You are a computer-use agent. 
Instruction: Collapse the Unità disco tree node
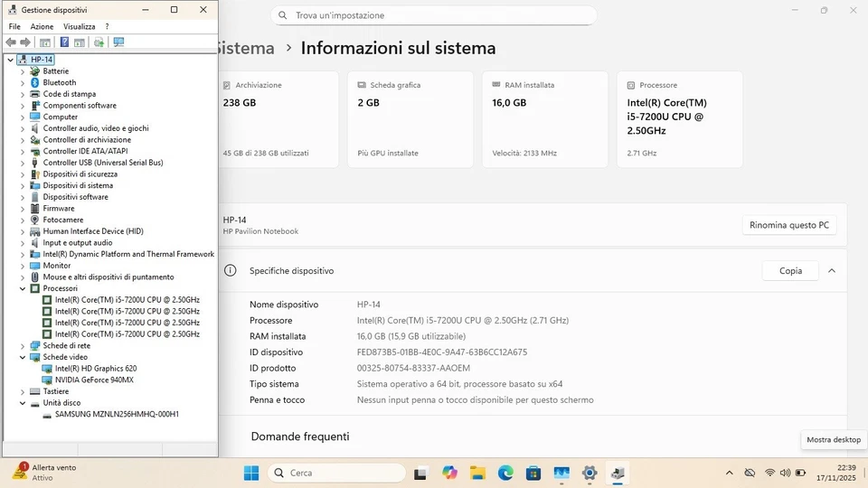coord(23,403)
